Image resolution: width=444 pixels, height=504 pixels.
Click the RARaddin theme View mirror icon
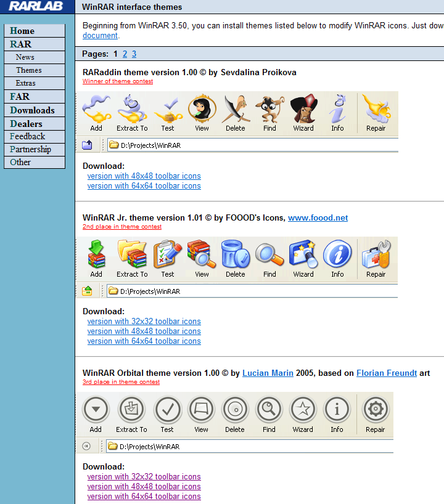(202, 108)
